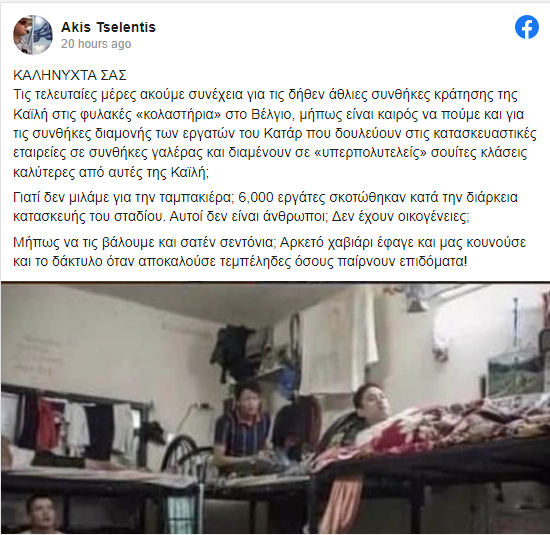Click the paragraph mentioning 6,000 εργάτες

(266, 207)
